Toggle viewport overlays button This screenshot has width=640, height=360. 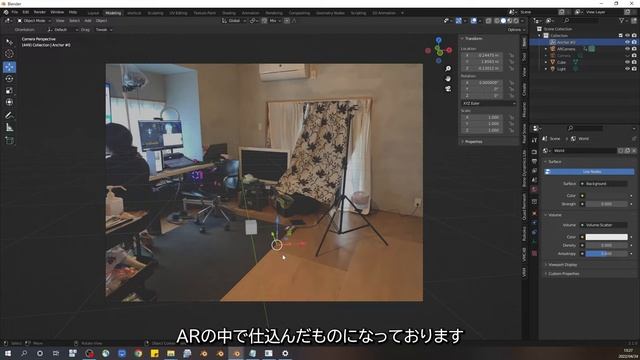(473, 20)
